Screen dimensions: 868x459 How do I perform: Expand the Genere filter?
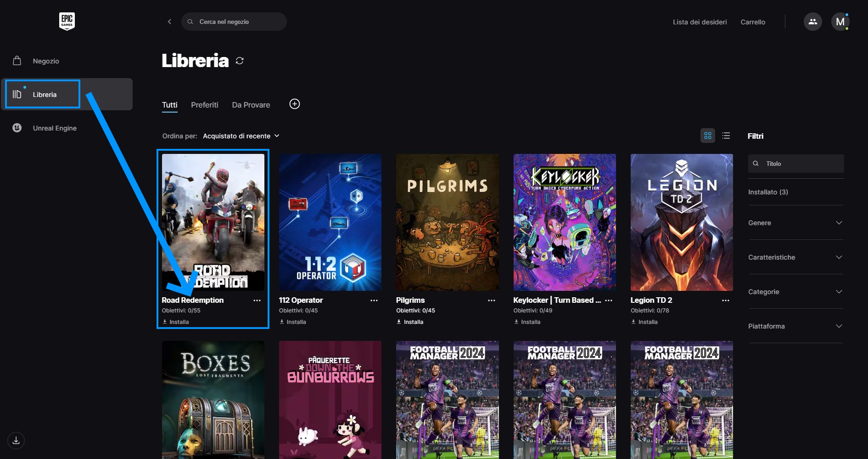796,223
